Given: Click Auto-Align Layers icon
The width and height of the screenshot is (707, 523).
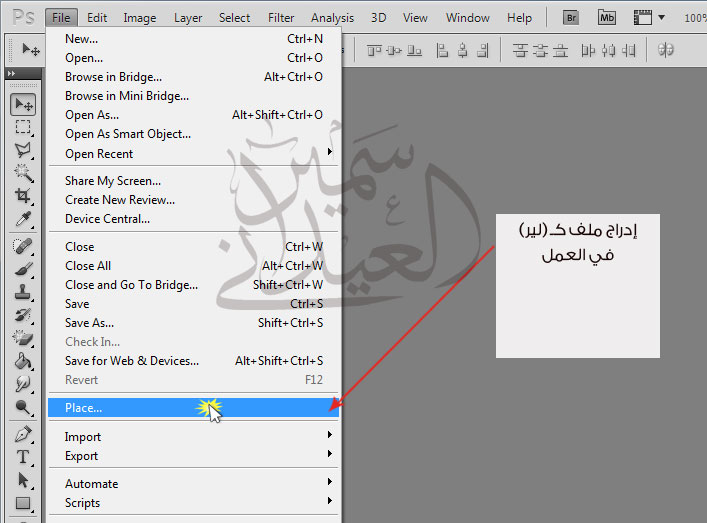Looking at the screenshot, I should (666, 50).
